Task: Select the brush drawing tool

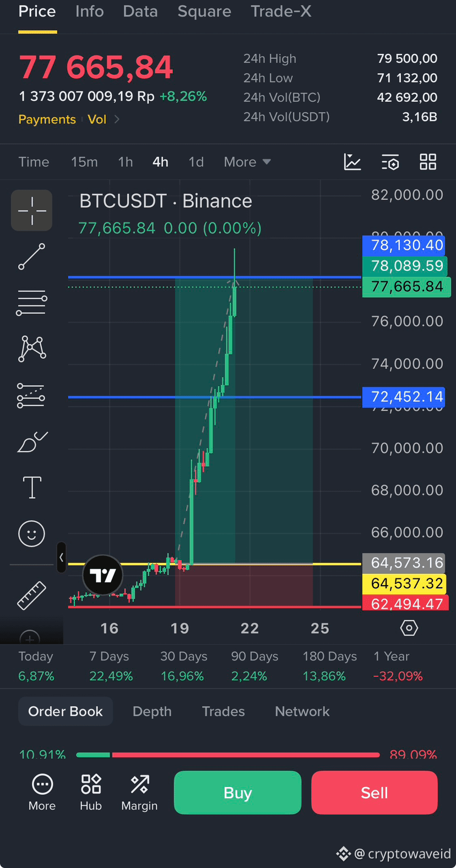Action: click(x=32, y=441)
